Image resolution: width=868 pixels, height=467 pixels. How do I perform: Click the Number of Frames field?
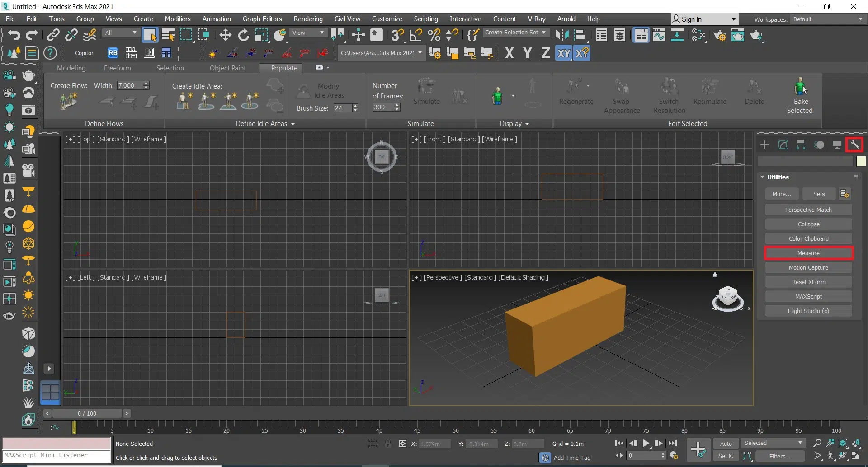coord(382,107)
